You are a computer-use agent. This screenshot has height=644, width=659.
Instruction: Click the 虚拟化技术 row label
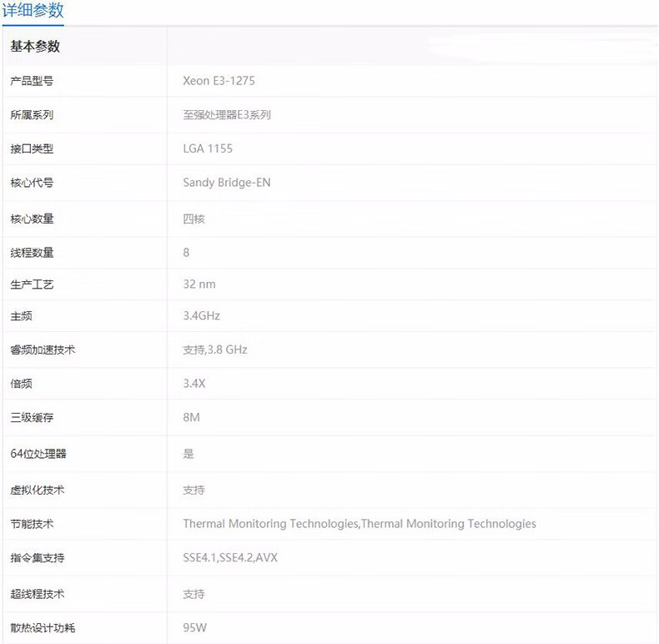tap(38, 490)
